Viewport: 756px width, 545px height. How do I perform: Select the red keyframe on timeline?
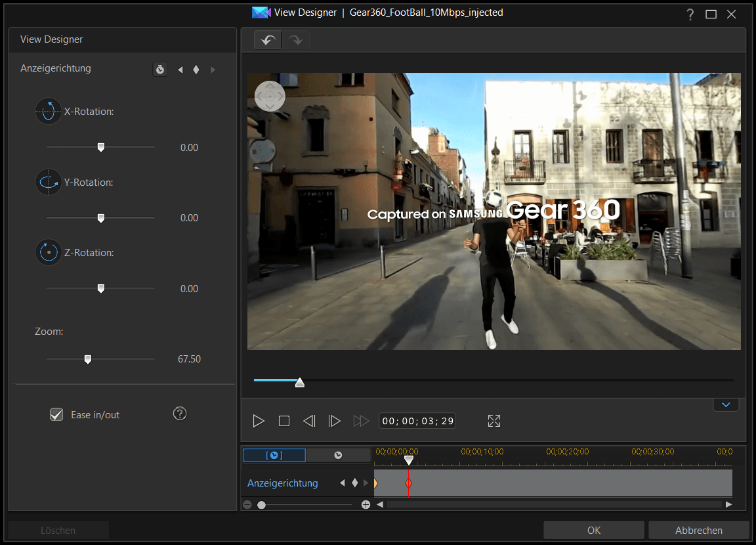[x=408, y=483]
